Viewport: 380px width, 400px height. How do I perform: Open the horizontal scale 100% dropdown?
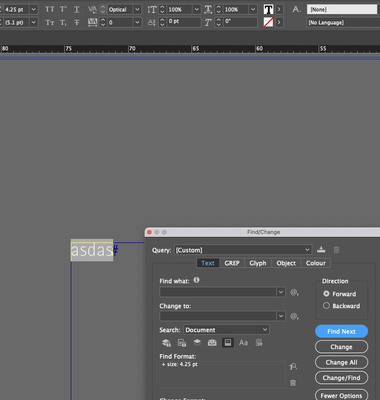point(253,10)
